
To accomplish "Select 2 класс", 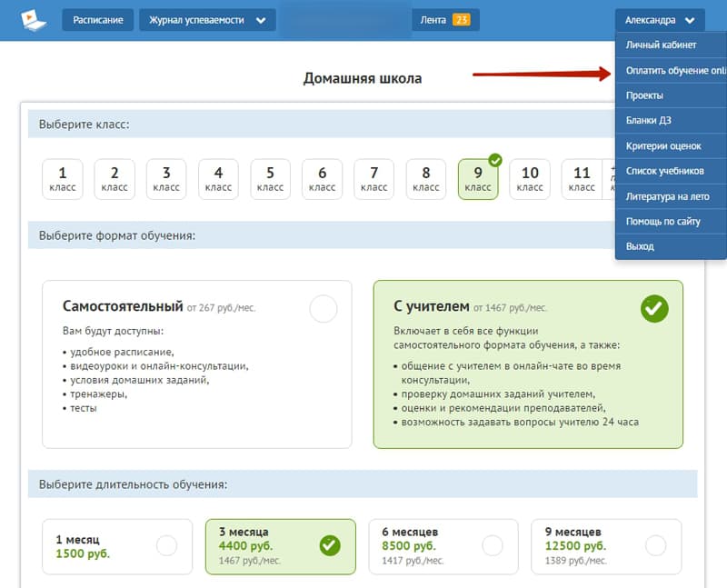I will point(115,179).
